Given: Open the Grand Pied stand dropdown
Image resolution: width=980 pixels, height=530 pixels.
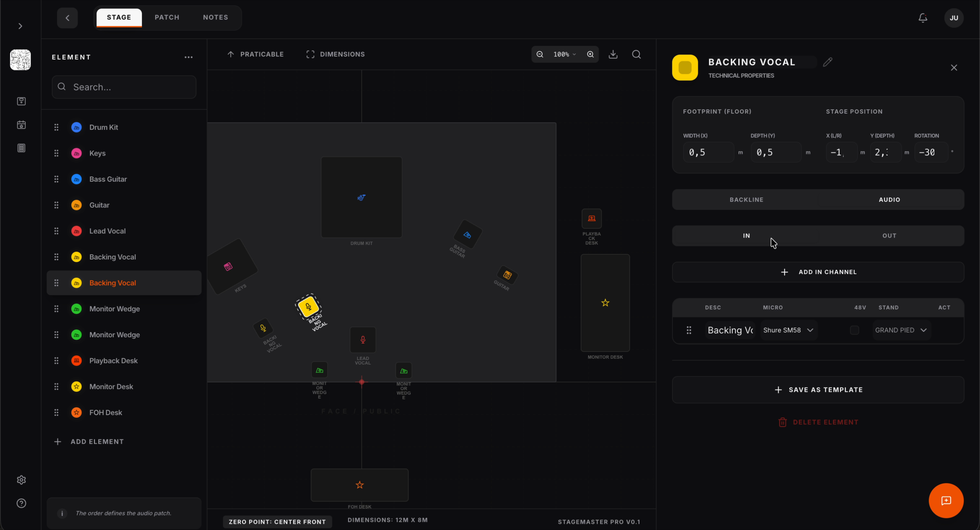Looking at the screenshot, I should [901, 330].
